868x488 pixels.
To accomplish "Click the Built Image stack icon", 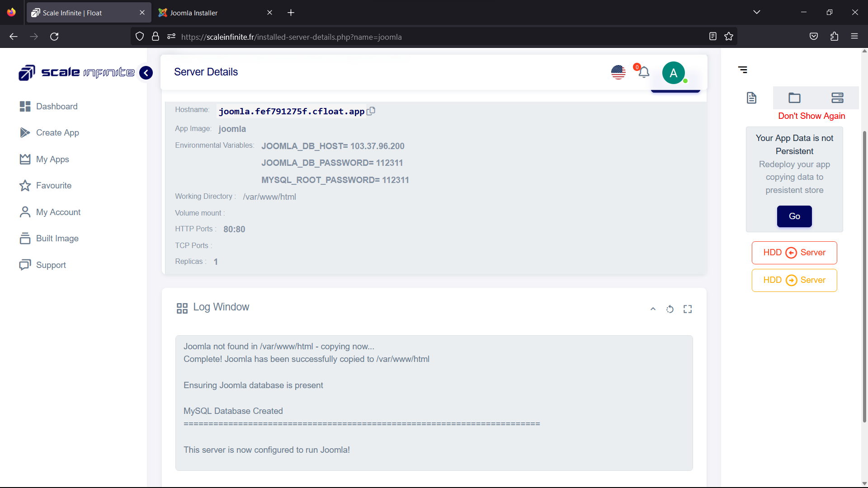I will (25, 238).
